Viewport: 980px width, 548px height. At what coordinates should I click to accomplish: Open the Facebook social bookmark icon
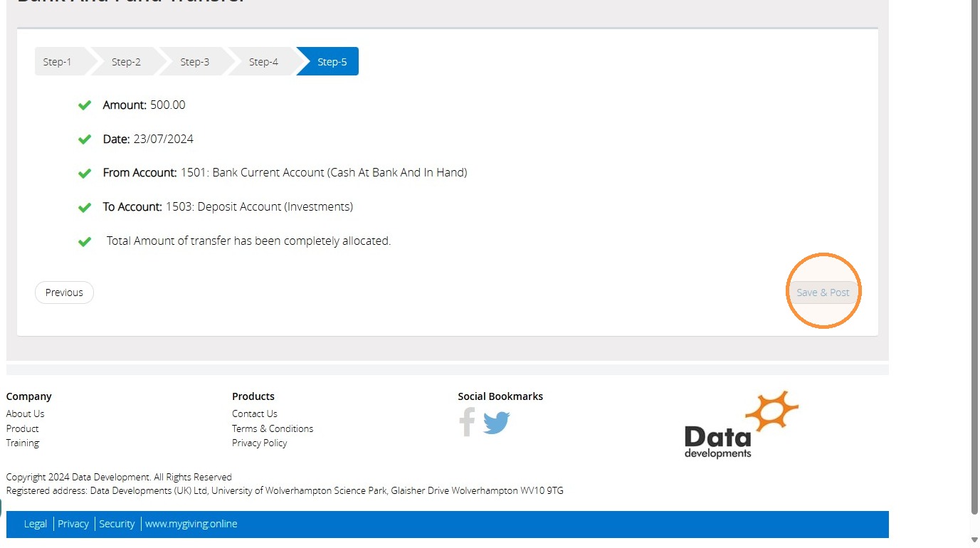pos(467,421)
